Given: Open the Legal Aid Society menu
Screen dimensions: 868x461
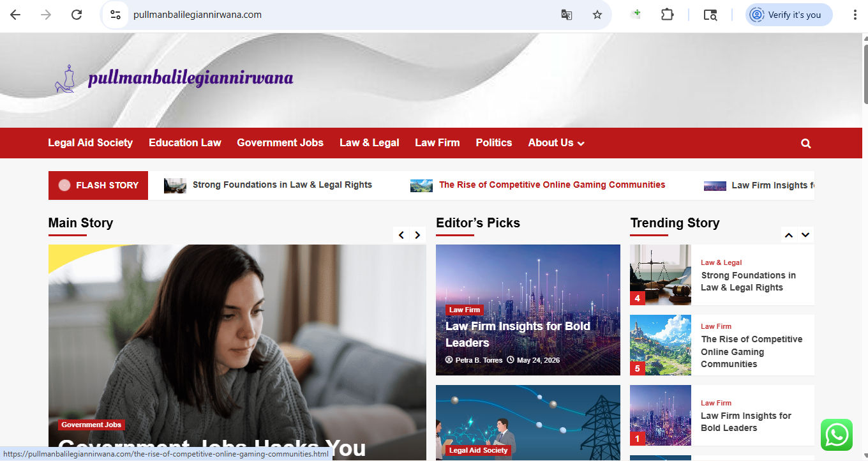Looking at the screenshot, I should 91,143.
